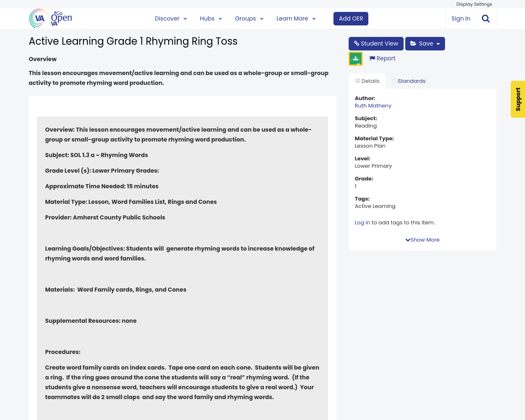Screen dimensions: 525x420
Task: Click Display Settings at top
Action: tap(474, 4)
